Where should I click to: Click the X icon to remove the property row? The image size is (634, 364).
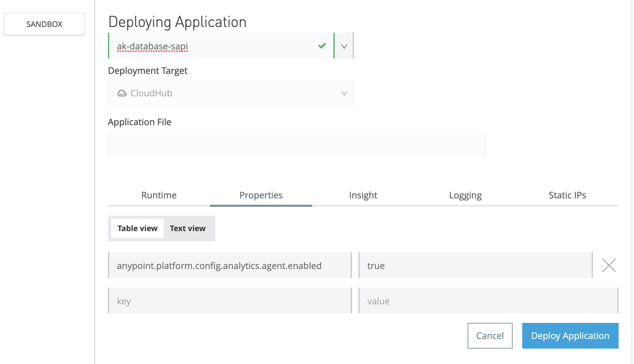tap(609, 265)
